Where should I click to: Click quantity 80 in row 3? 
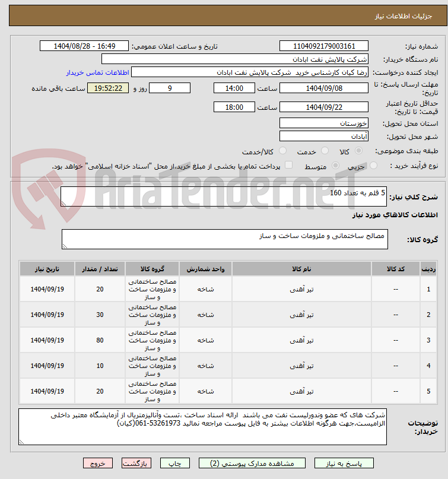100,340
